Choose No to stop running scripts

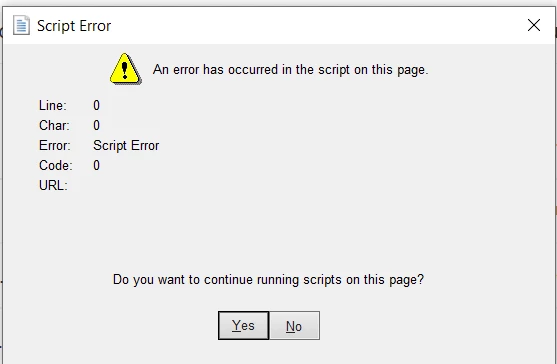(294, 326)
